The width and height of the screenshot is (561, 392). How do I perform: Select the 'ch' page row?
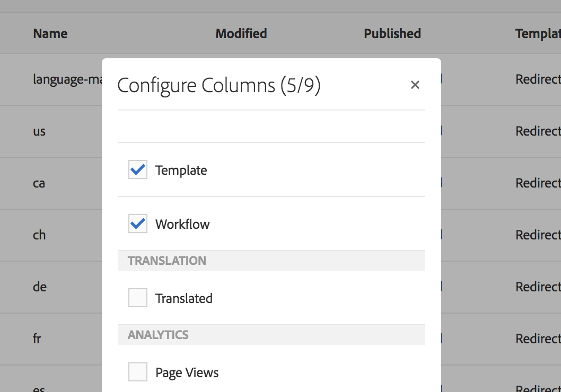(x=39, y=235)
